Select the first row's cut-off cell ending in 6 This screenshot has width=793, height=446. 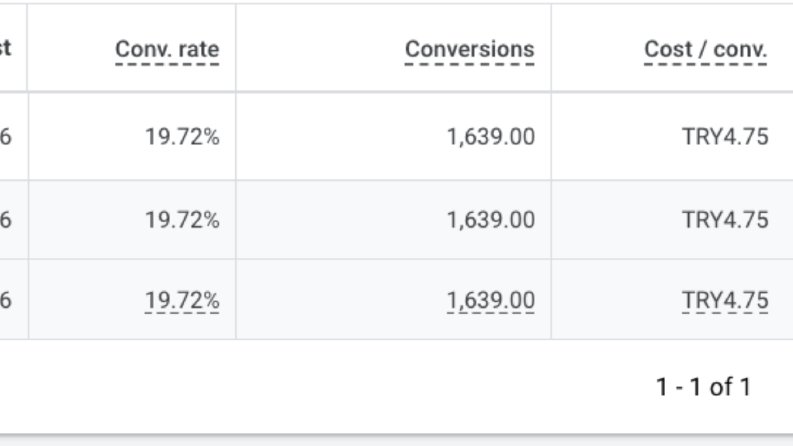tap(6, 137)
